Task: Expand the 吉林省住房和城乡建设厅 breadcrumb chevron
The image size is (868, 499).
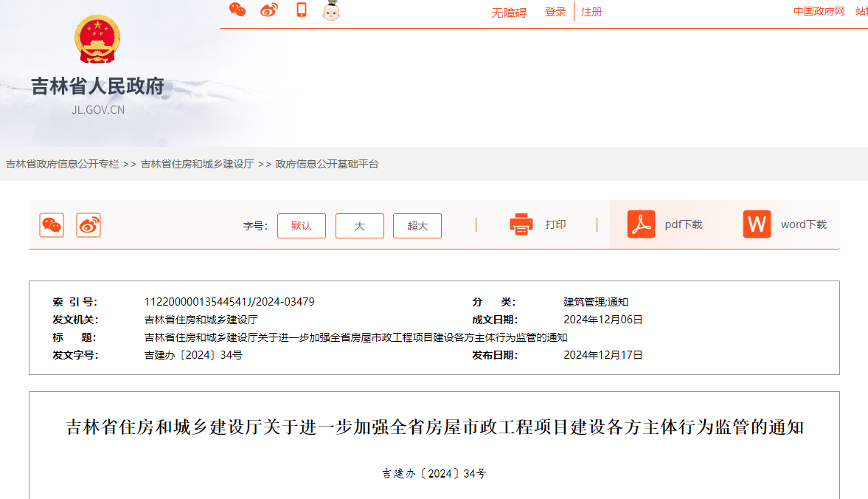Action: [265, 164]
